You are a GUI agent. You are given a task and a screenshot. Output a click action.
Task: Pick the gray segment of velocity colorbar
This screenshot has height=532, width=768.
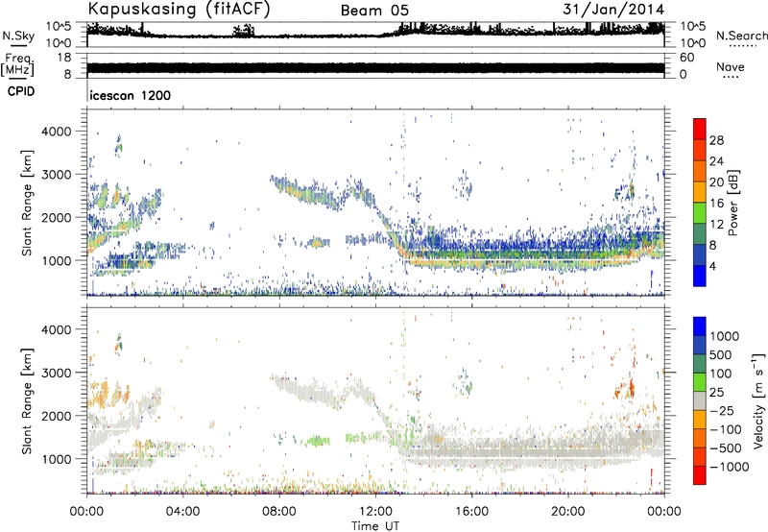[700, 400]
